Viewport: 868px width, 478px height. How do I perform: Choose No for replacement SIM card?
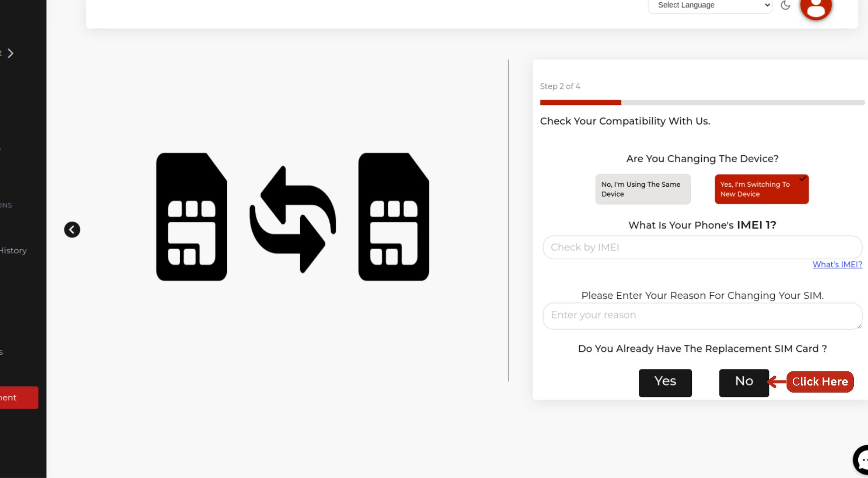click(744, 382)
